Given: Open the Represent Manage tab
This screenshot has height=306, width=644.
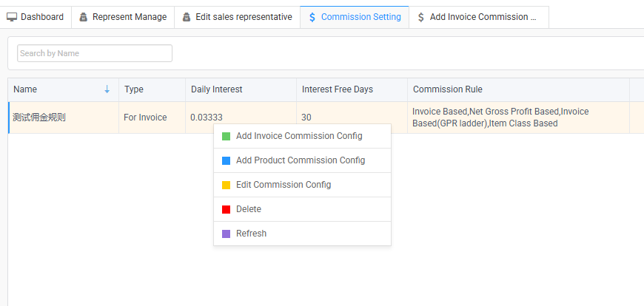Looking at the screenshot, I should coord(129,17).
